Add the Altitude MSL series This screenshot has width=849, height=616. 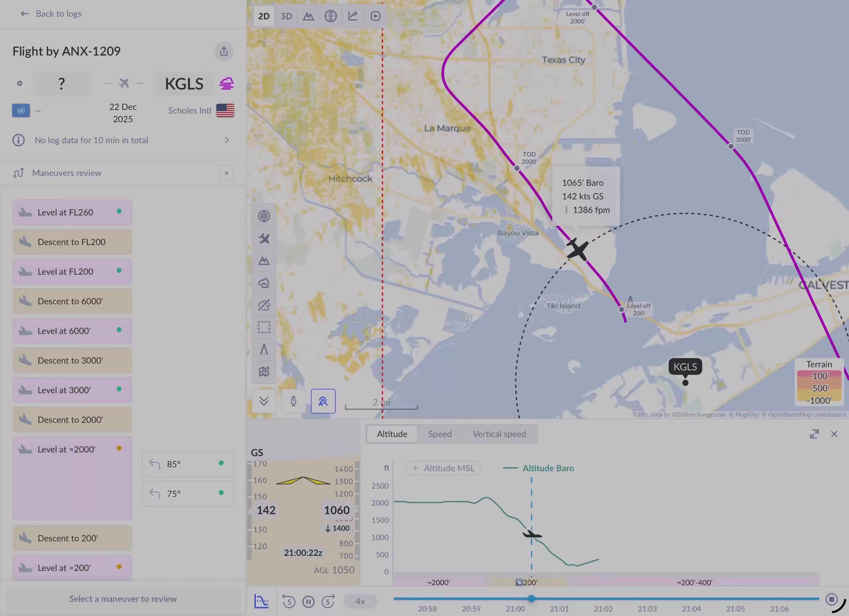pyautogui.click(x=443, y=468)
